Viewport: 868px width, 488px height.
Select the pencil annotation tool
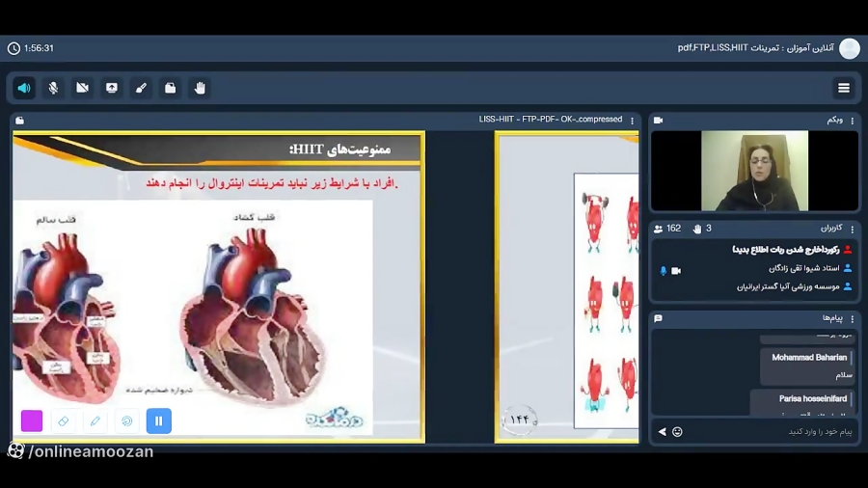95,421
